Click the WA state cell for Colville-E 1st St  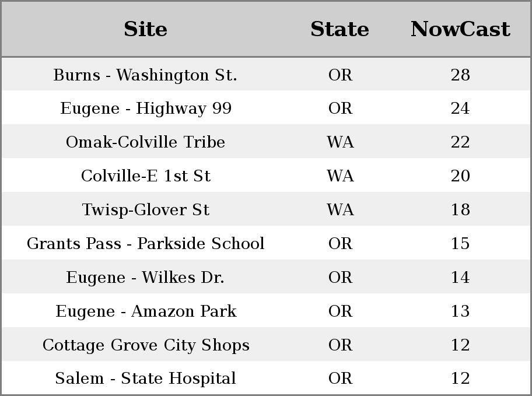[340, 176]
